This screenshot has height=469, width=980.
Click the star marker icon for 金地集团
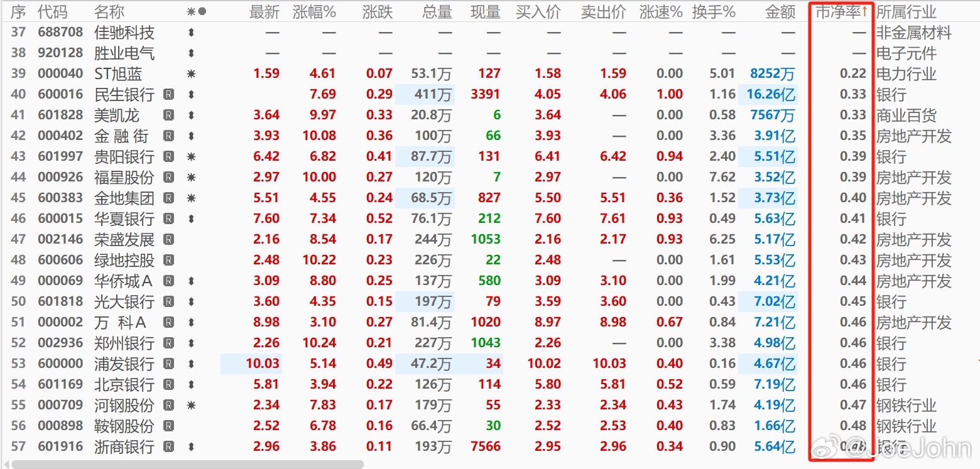[192, 198]
